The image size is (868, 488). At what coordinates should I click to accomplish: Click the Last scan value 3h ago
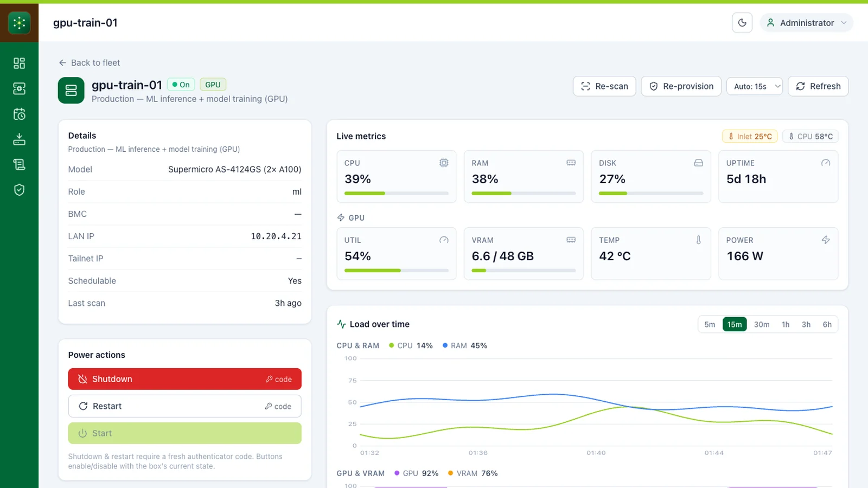point(288,303)
